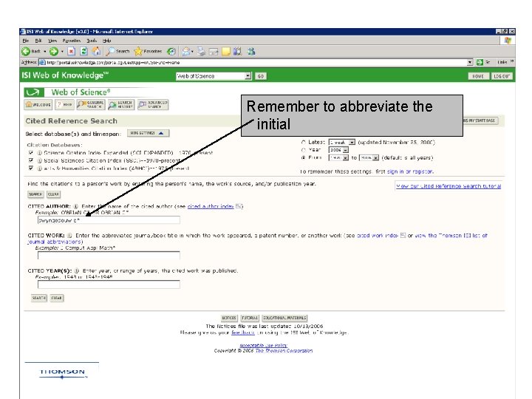
Task: Click the Mail icon in toolbar
Action: tap(186, 52)
